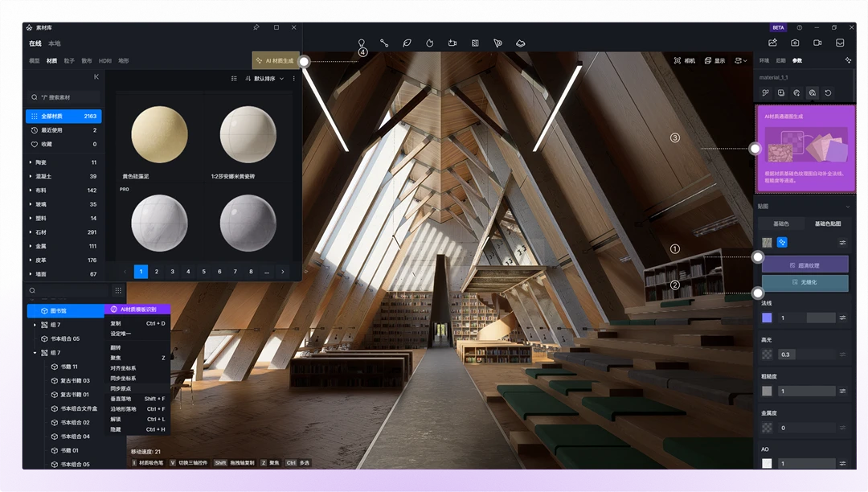The image size is (868, 492).
Task: Select the 收藏 favorites filter
Action: (47, 144)
